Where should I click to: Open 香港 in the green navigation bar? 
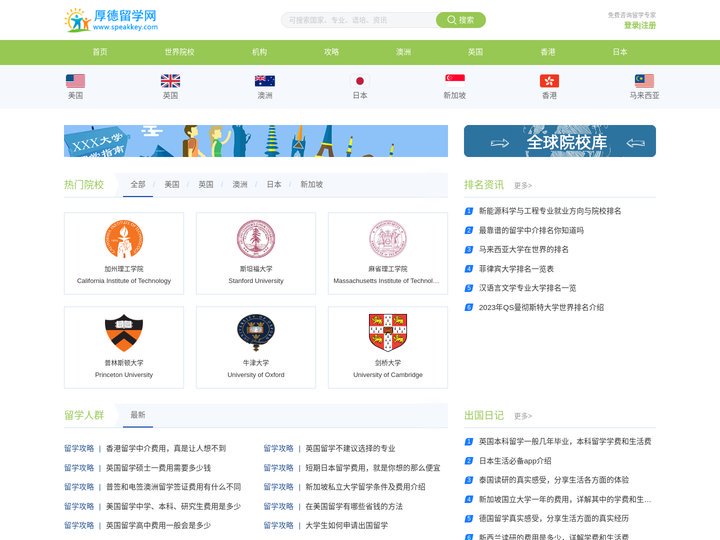point(548,52)
